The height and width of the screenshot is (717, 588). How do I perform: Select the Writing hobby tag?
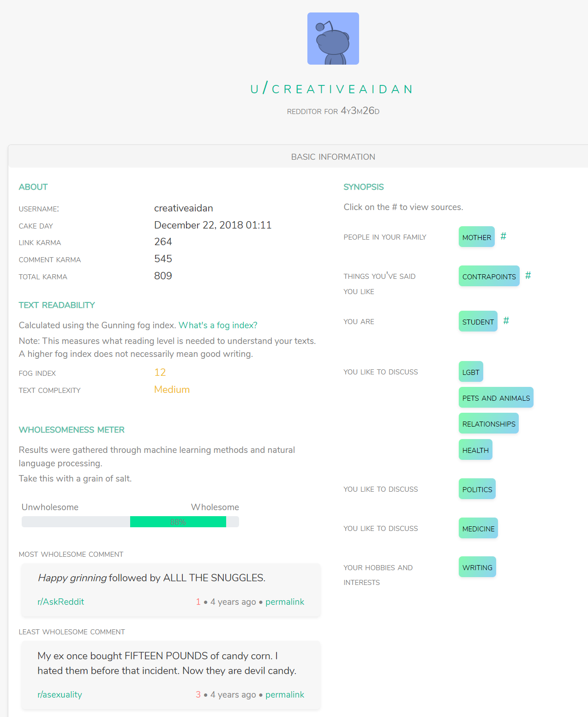click(477, 567)
